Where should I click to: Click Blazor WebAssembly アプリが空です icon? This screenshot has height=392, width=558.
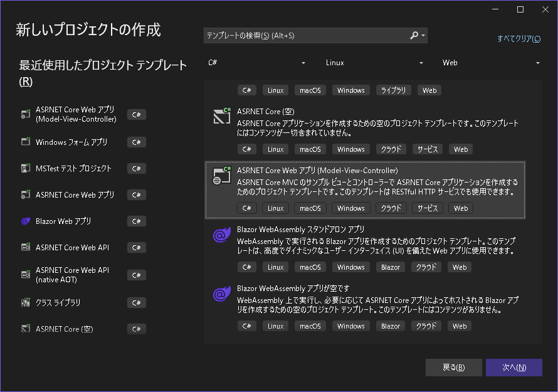pyautogui.click(x=222, y=294)
